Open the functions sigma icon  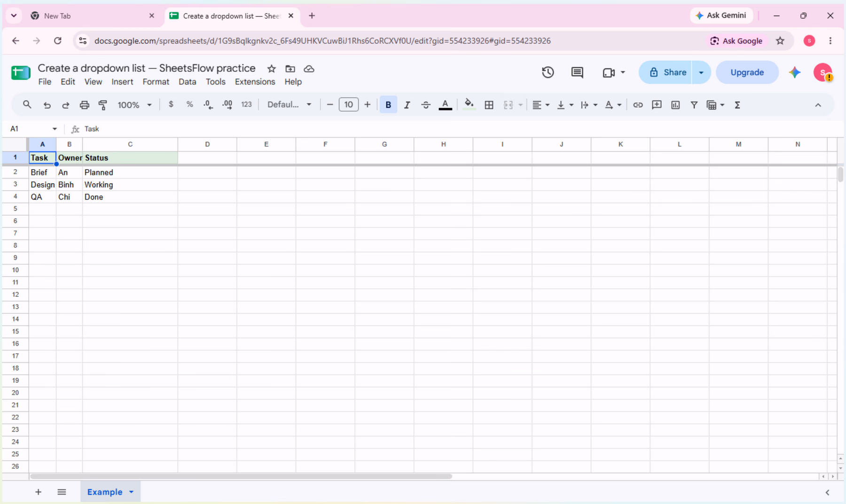[x=737, y=105]
